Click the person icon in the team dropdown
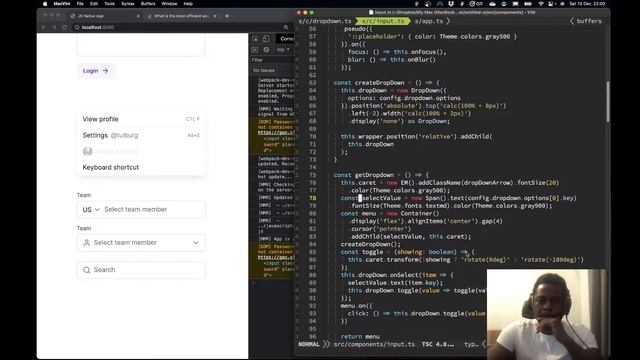The image size is (640, 360). click(x=87, y=242)
